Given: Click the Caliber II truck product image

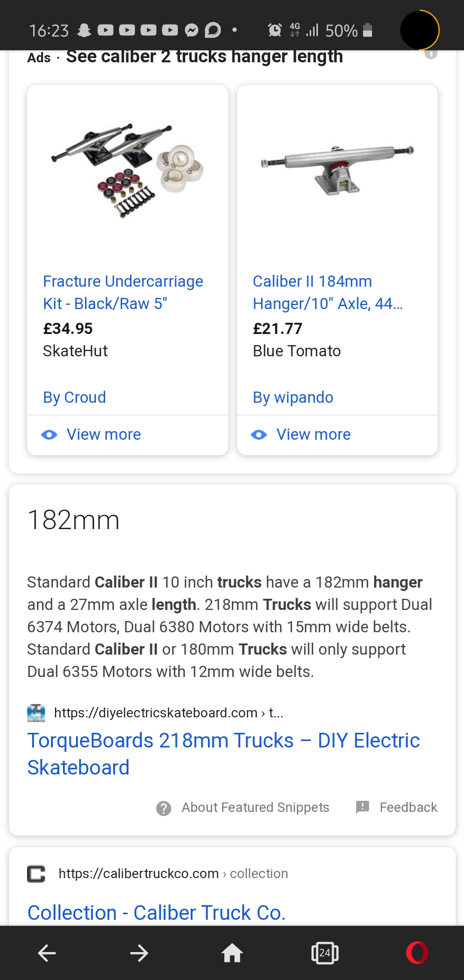Looking at the screenshot, I should (x=337, y=169).
